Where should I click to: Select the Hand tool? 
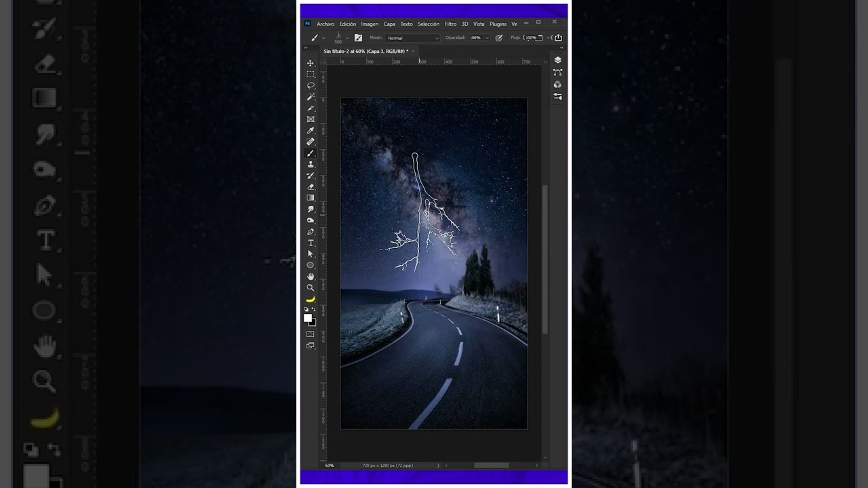pos(311,277)
